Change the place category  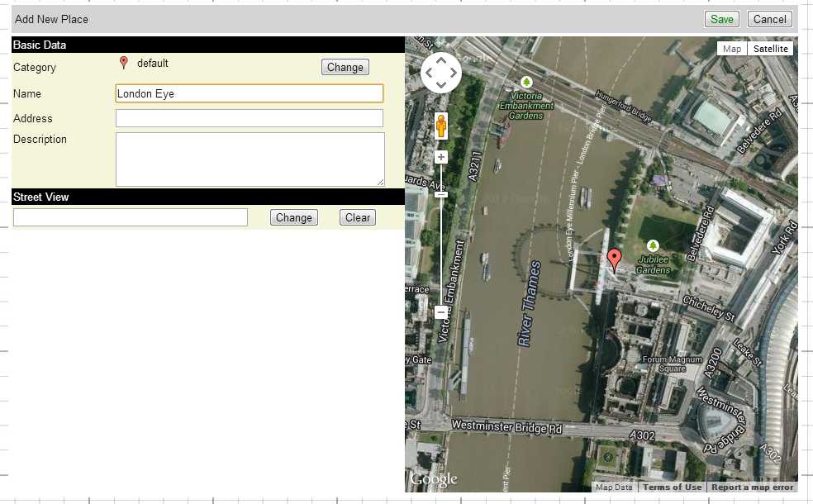tap(345, 67)
